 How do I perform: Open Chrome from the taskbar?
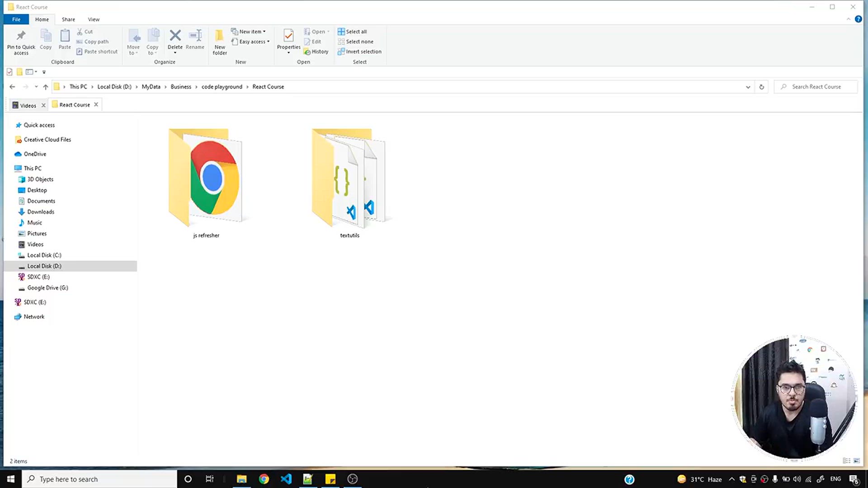(264, 479)
